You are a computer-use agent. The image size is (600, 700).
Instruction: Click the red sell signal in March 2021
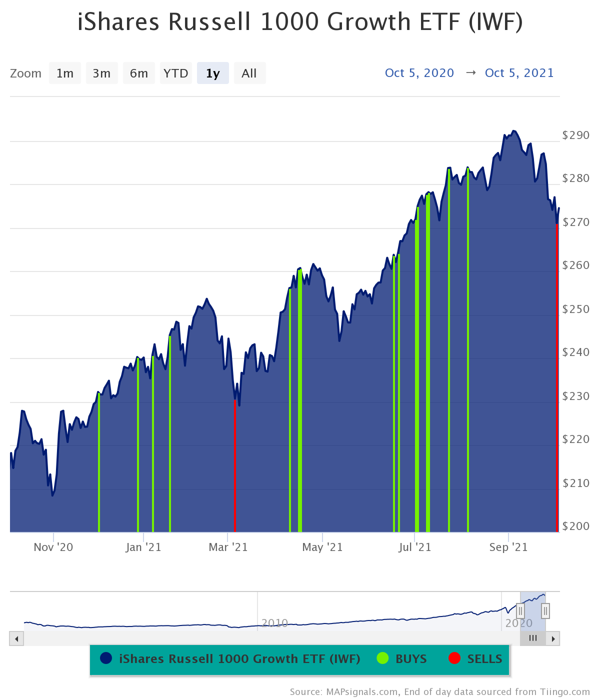(234, 465)
